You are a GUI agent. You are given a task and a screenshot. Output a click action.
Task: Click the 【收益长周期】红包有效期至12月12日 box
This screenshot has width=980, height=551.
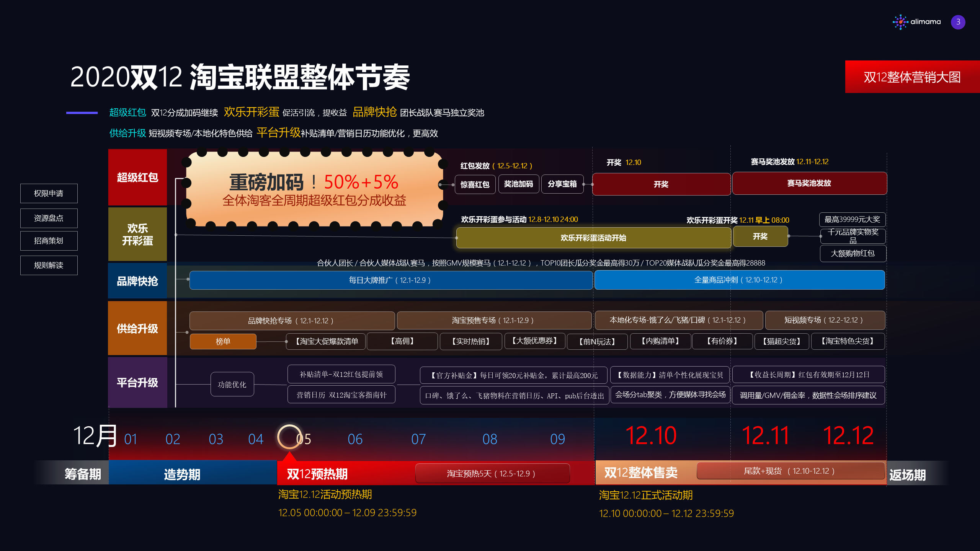click(808, 375)
